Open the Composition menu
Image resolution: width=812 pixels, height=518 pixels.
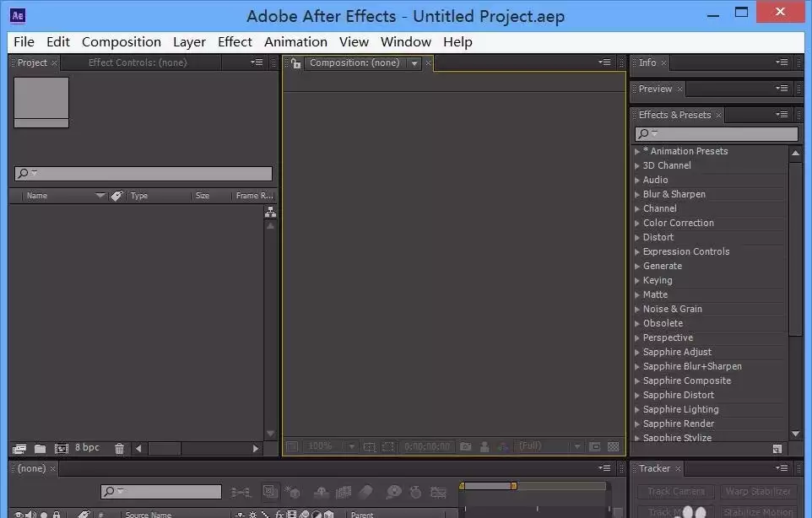[122, 42]
